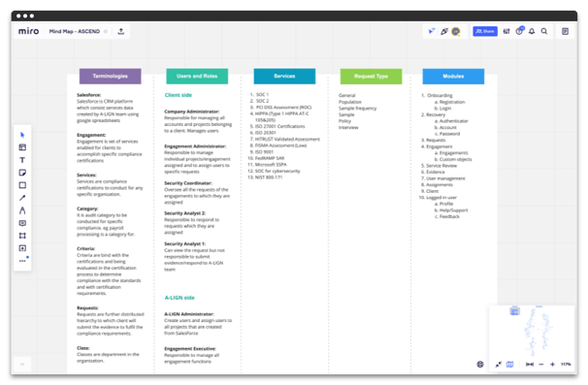Click User management module item

[445, 178]
